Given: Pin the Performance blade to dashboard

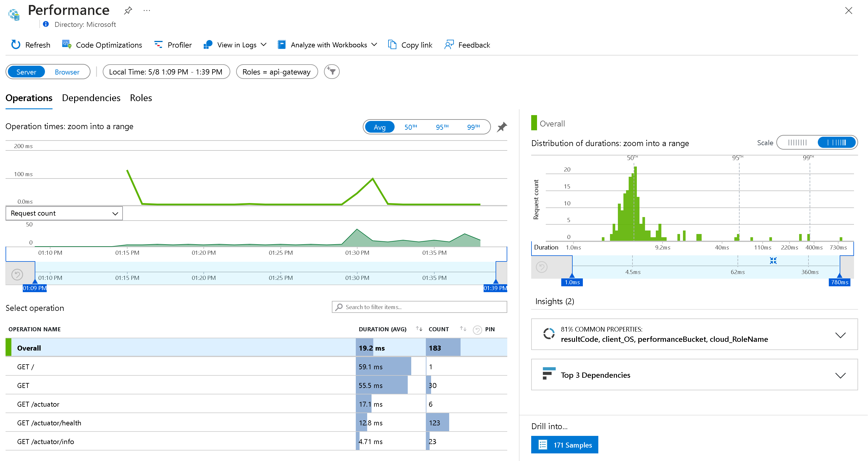Looking at the screenshot, I should click(x=128, y=11).
